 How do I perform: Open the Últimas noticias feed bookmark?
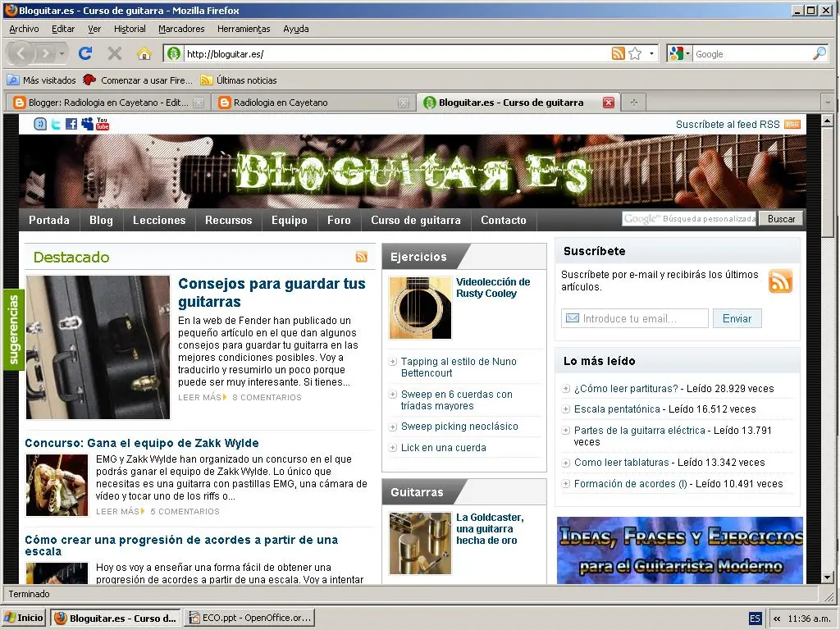point(239,80)
